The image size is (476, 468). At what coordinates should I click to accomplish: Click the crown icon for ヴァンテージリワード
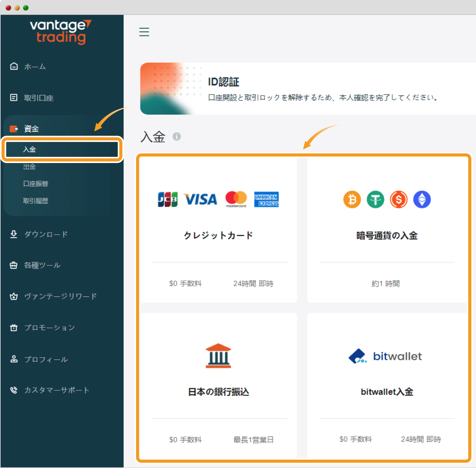point(14,297)
